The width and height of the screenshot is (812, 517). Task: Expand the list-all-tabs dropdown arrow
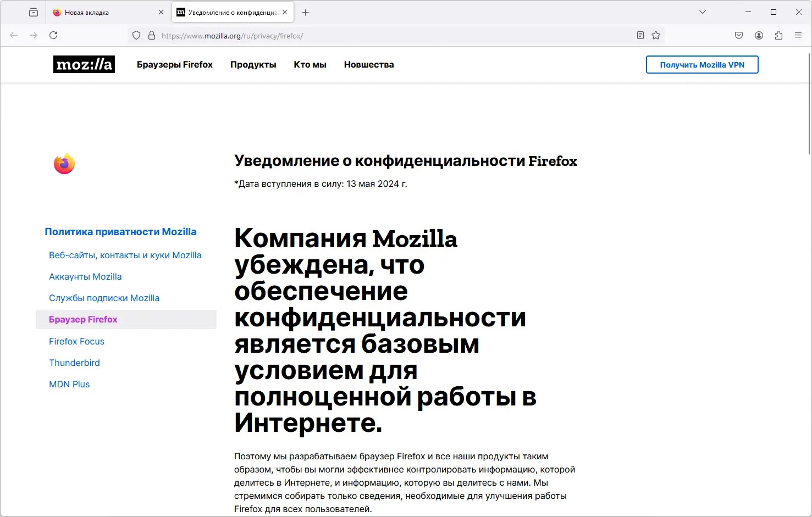(703, 12)
